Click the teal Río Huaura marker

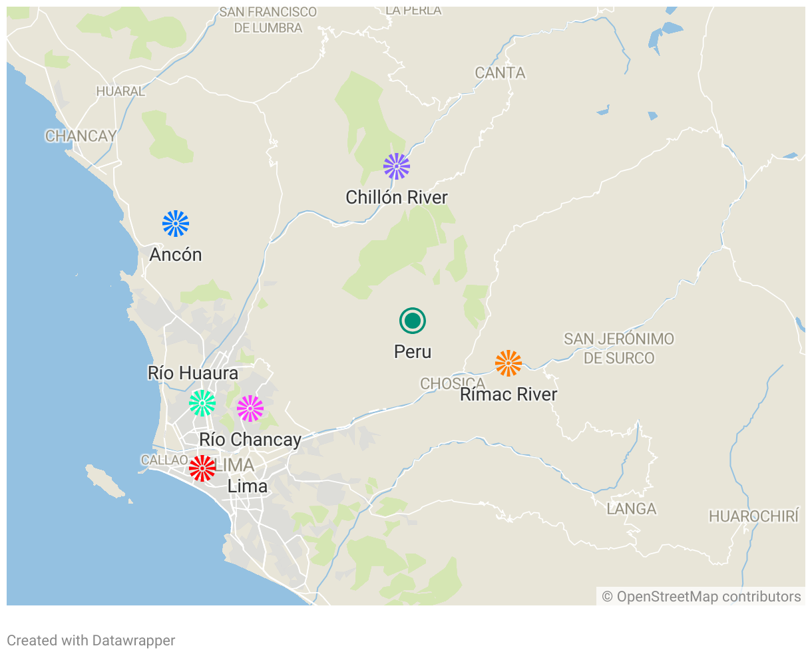pos(202,403)
